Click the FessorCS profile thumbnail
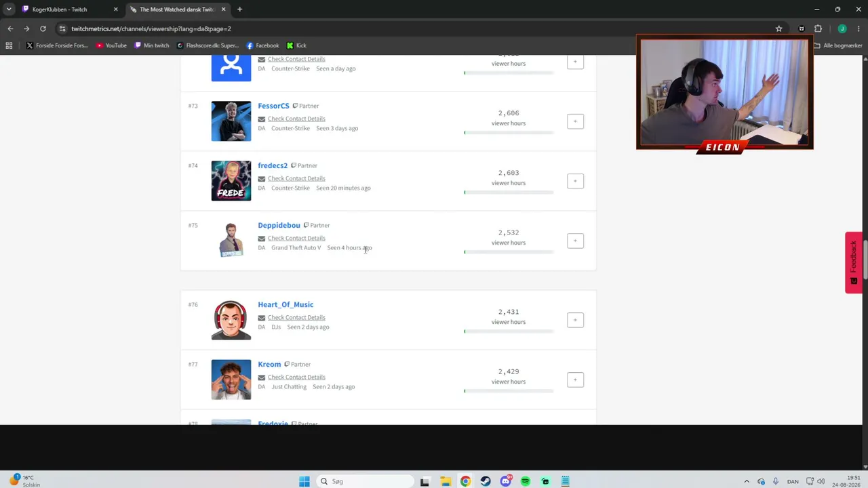The height and width of the screenshot is (488, 868). coord(231,121)
